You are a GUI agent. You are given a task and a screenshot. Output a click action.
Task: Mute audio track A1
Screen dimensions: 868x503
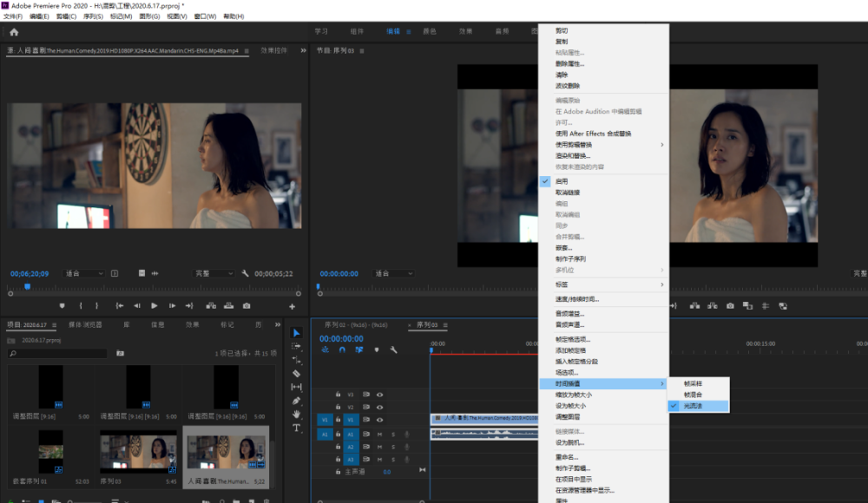pyautogui.click(x=379, y=434)
